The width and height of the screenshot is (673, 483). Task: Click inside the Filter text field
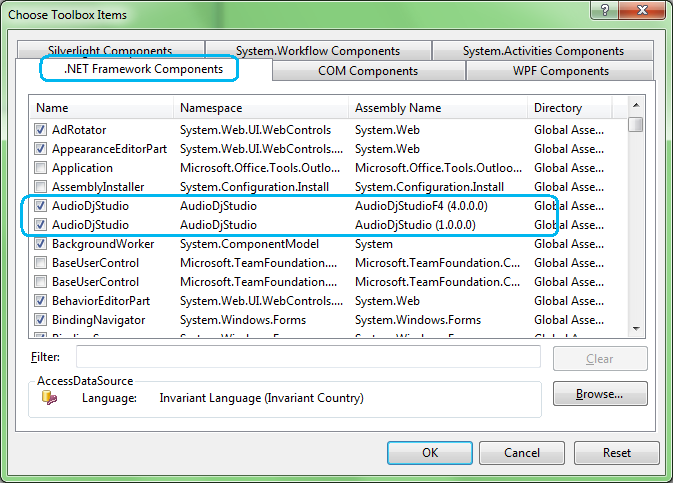pyautogui.click(x=308, y=357)
